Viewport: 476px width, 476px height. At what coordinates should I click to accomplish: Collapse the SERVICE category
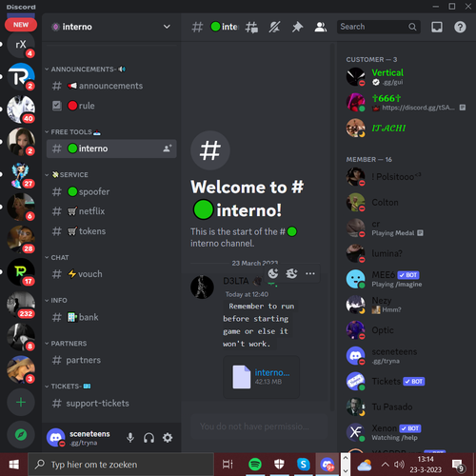click(x=67, y=175)
